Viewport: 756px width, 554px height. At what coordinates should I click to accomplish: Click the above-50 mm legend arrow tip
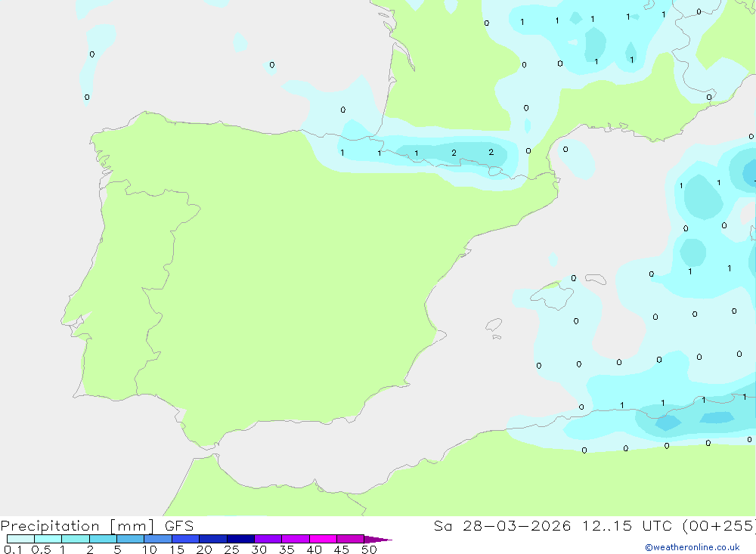[x=378, y=539]
